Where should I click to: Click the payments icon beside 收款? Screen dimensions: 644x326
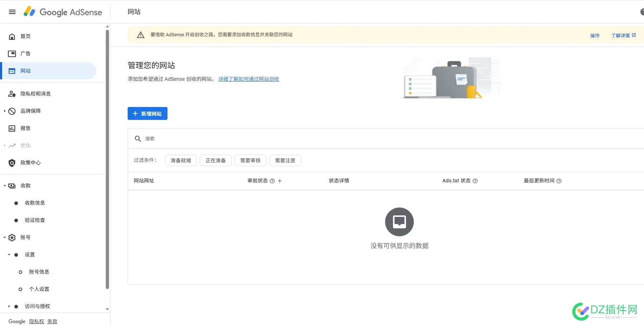12,186
